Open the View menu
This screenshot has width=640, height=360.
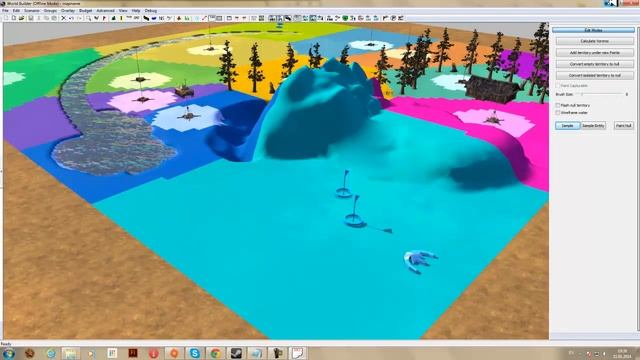pyautogui.click(x=123, y=11)
